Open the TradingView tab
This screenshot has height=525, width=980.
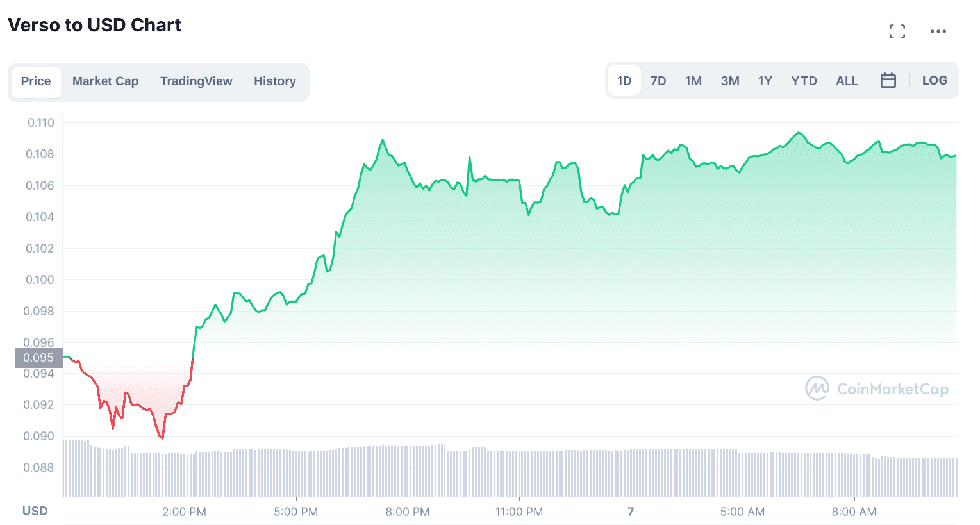pyautogui.click(x=196, y=81)
